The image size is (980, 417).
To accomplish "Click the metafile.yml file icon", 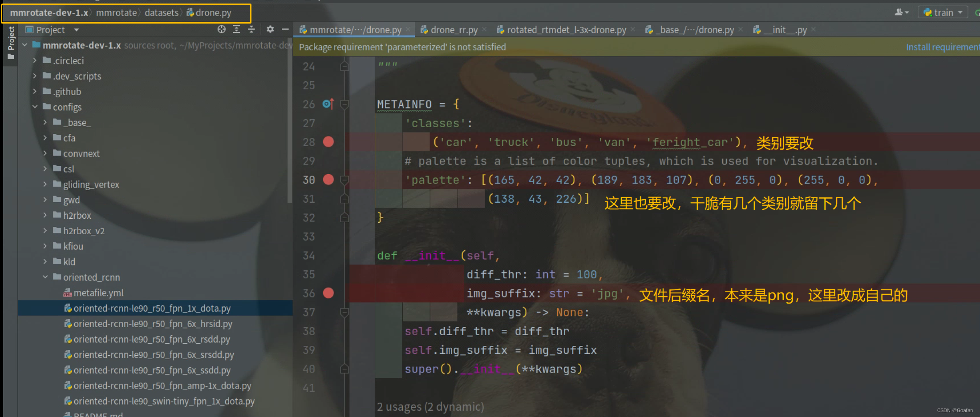I will coord(68,293).
